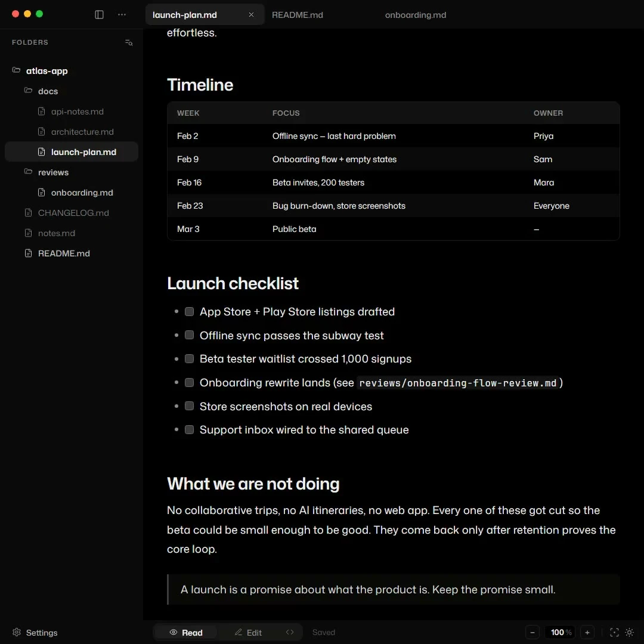Switch to Read mode

[186, 633]
